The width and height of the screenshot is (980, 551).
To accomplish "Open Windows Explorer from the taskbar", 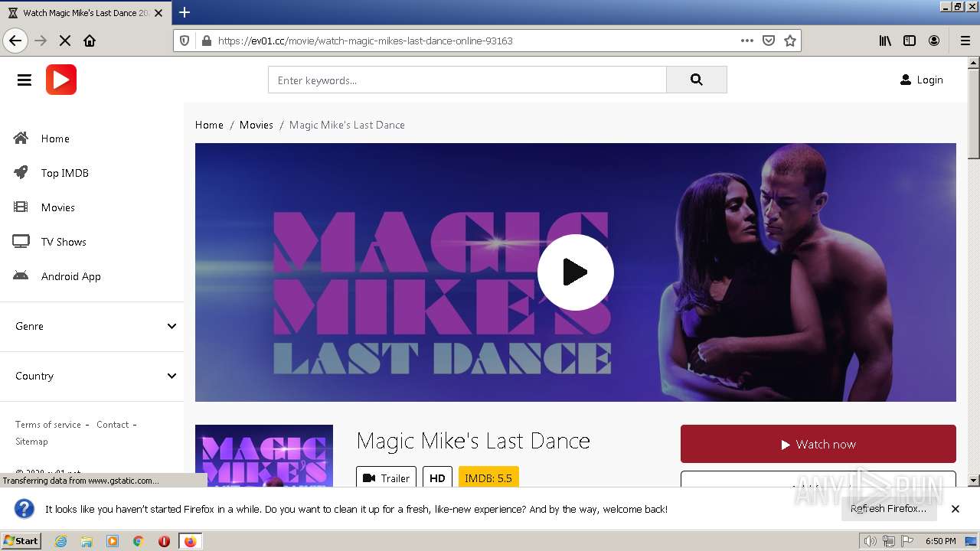I will (87, 541).
